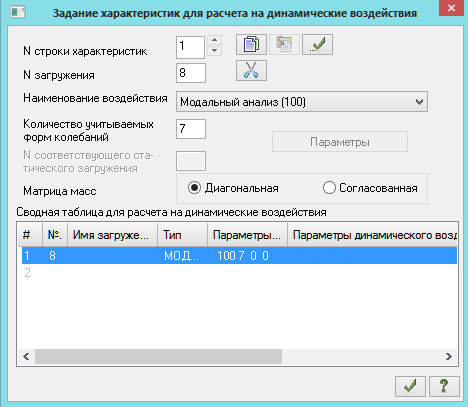Click the bottom green checkmark OK button

coord(410,386)
